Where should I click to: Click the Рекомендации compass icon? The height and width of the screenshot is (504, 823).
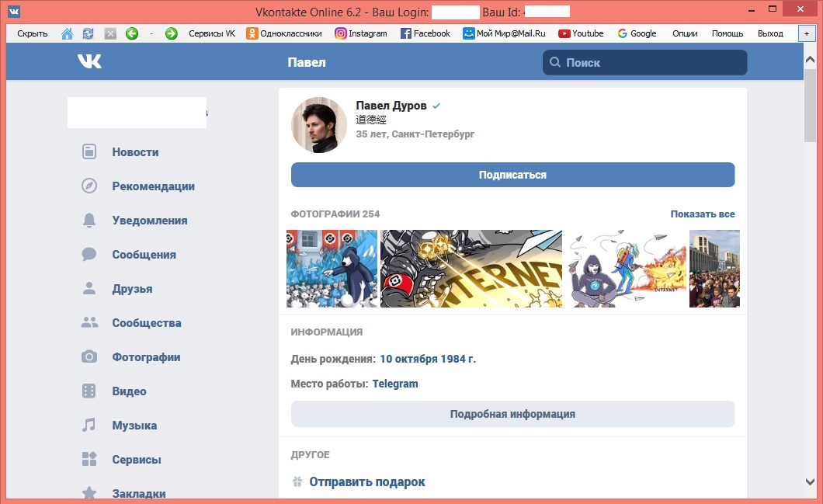[89, 186]
